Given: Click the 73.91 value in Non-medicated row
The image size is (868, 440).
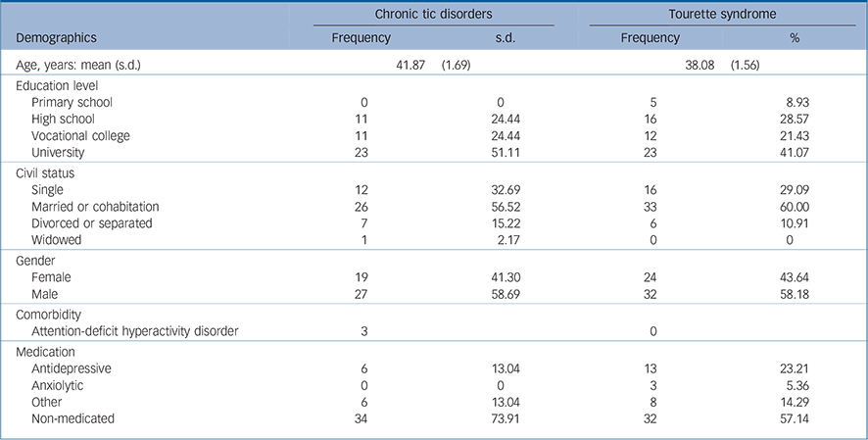Looking at the screenshot, I should (x=505, y=418).
